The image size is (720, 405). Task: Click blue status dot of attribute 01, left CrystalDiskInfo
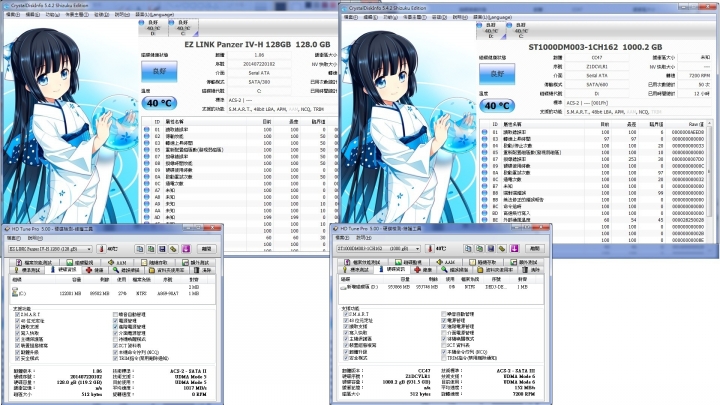(146, 130)
